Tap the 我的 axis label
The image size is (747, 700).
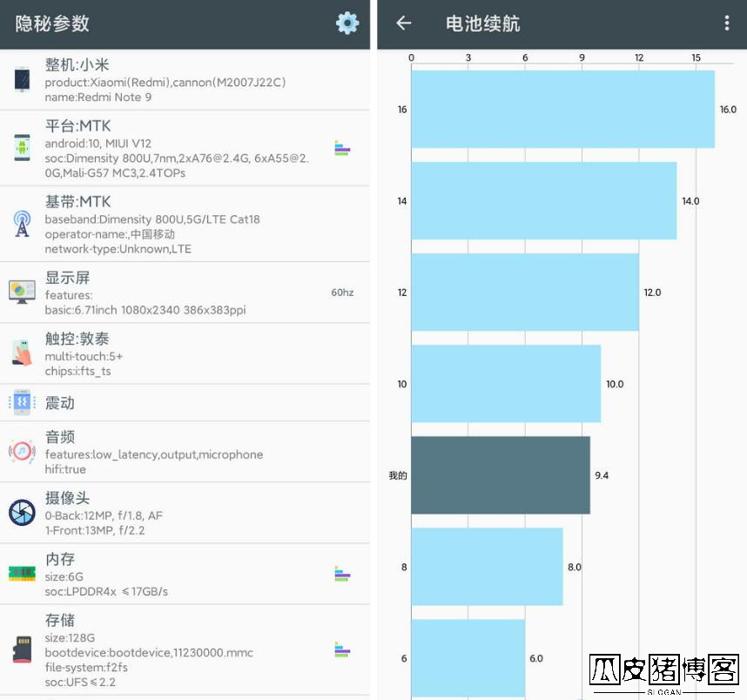[x=398, y=475]
